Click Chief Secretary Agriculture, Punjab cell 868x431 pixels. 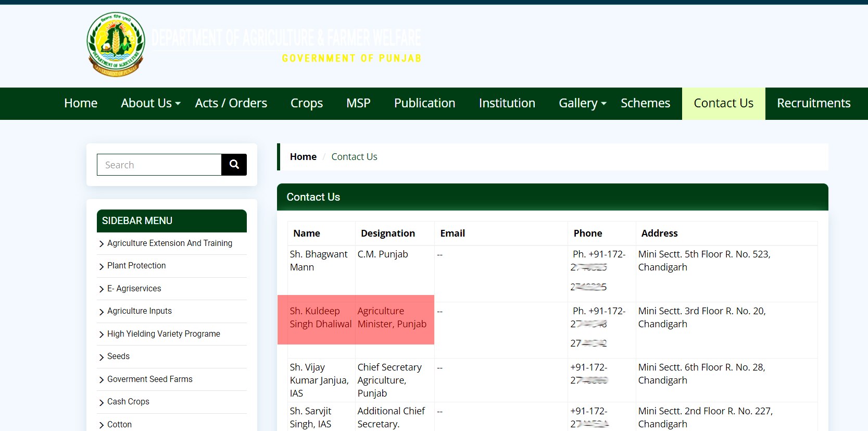coord(395,380)
